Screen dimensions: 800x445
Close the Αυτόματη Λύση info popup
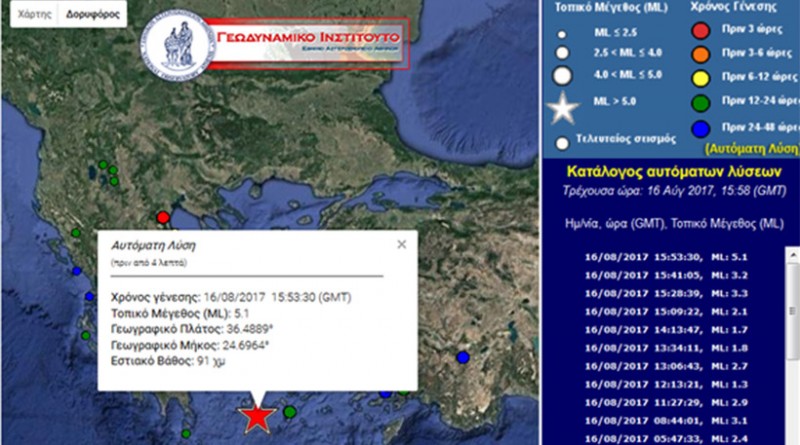(402, 243)
